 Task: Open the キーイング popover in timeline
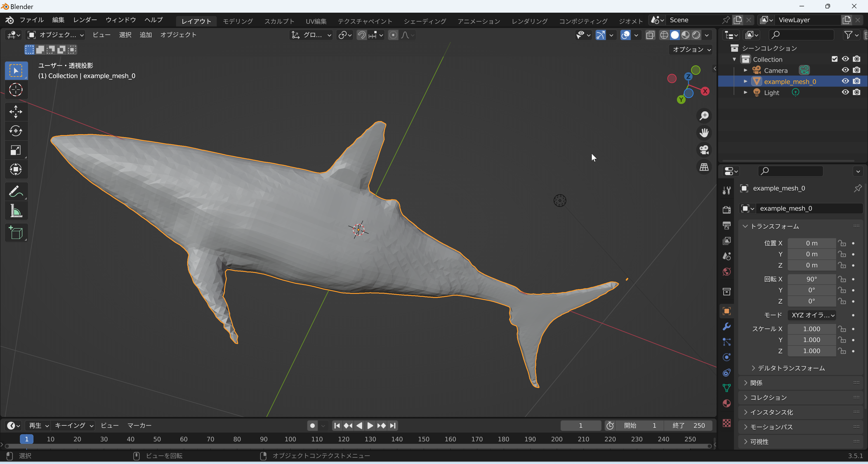pos(74,426)
